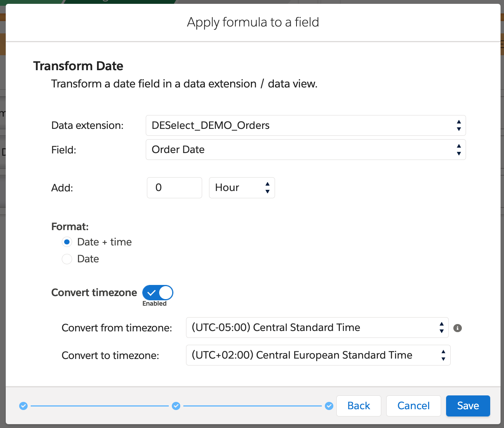Click the Transform Date heading
Viewport: 504px width, 428px height.
pos(78,66)
